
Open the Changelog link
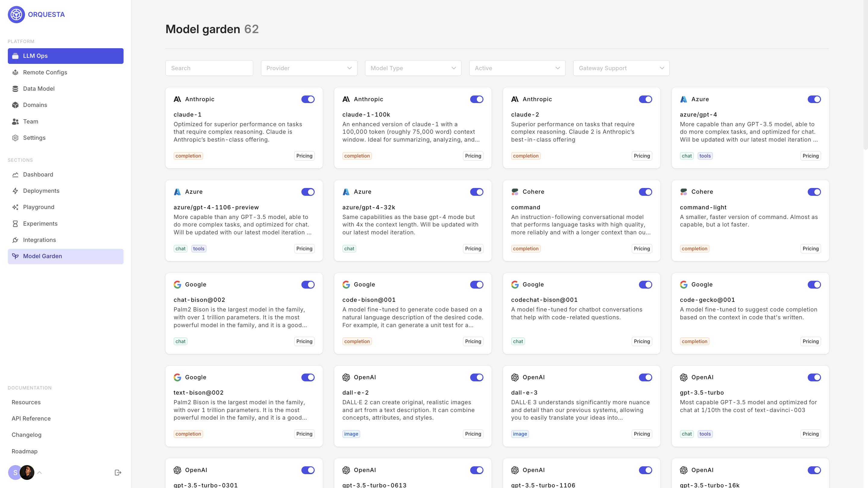(26, 435)
